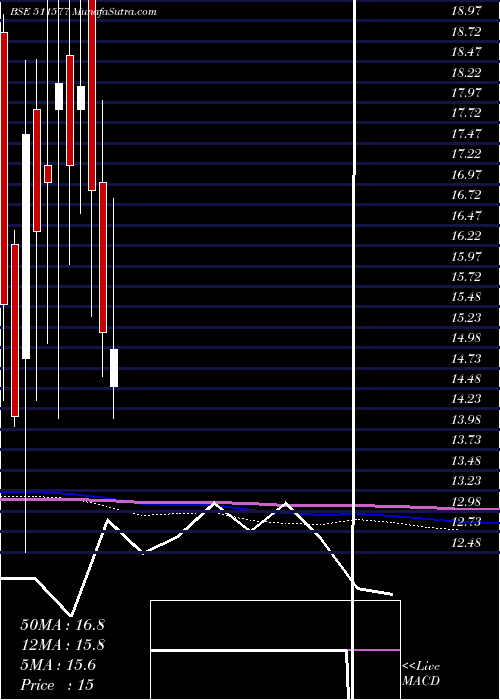Click the 12.98 axis label

pyautogui.click(x=466, y=502)
